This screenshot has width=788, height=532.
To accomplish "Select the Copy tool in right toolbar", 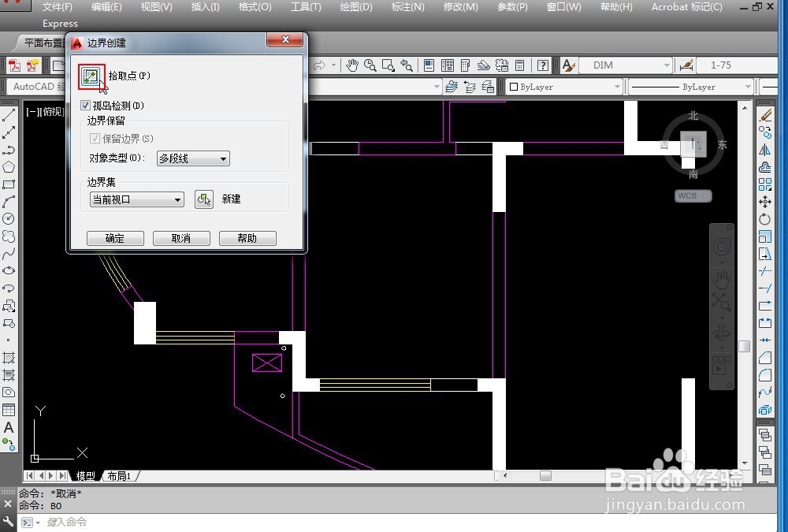I will pos(765,132).
